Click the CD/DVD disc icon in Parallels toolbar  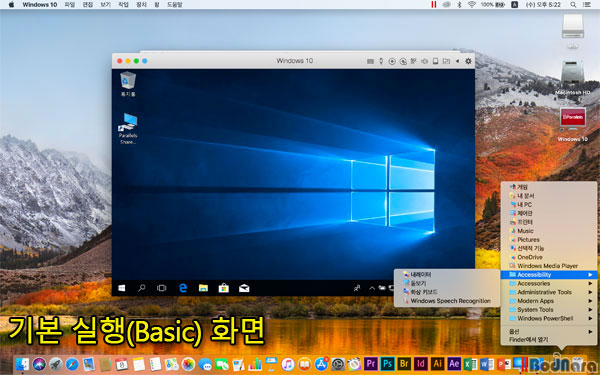click(392, 61)
